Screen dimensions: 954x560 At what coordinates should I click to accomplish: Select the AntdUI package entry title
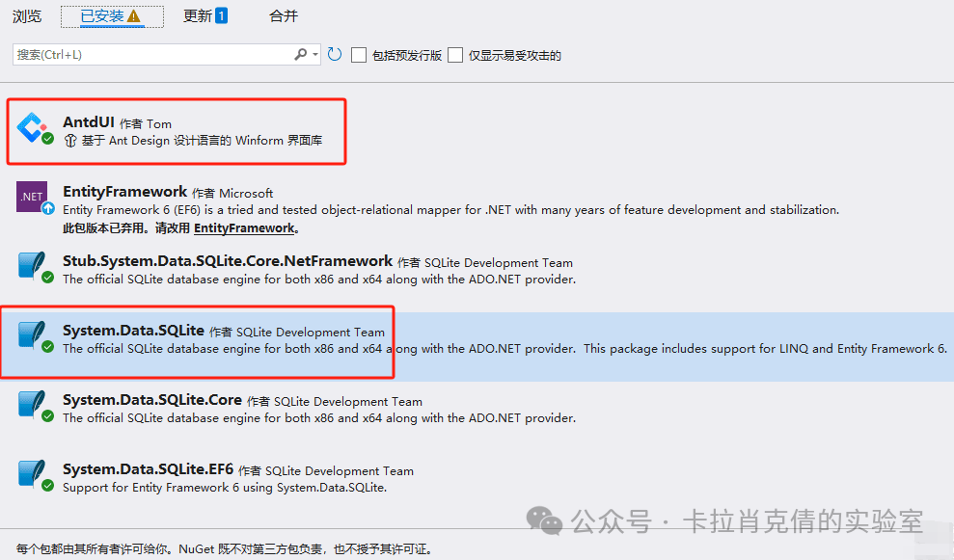click(x=89, y=122)
